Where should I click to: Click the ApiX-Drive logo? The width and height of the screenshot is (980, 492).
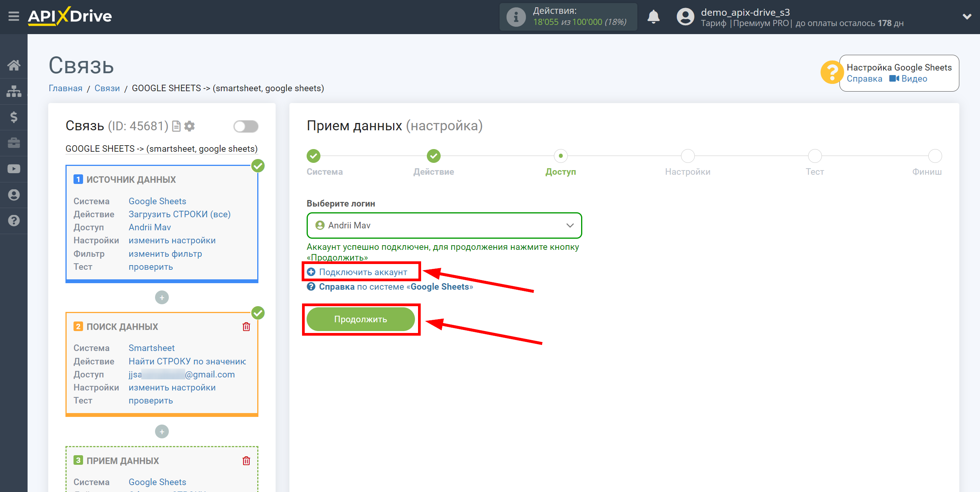(x=70, y=16)
